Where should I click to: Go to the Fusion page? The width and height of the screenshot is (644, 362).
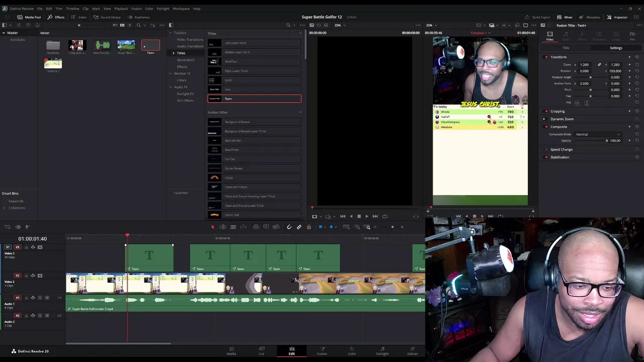[322, 351]
